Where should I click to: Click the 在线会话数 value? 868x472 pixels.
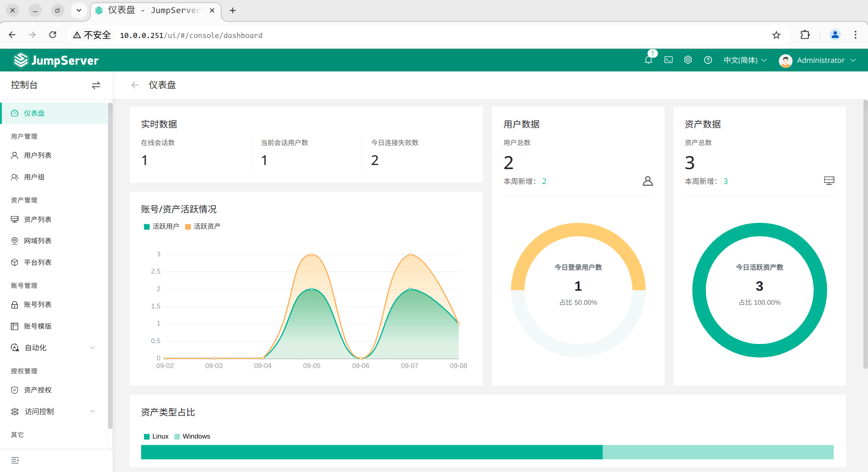(x=144, y=160)
